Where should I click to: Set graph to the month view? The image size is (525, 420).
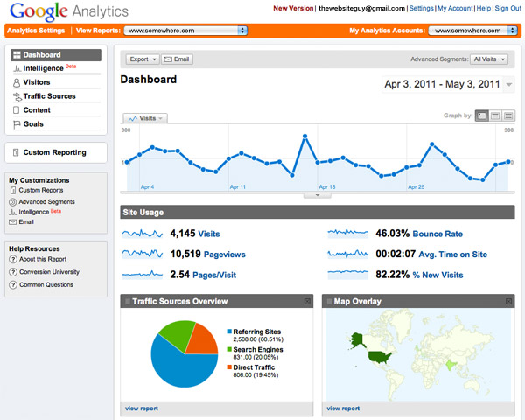[x=508, y=115]
